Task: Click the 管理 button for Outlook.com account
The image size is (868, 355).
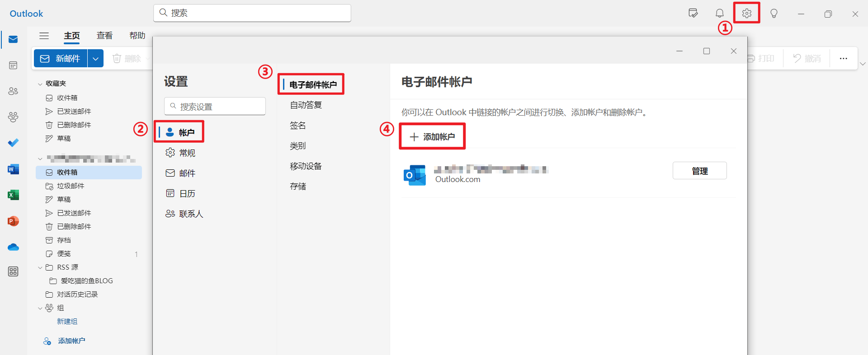Action: click(699, 171)
